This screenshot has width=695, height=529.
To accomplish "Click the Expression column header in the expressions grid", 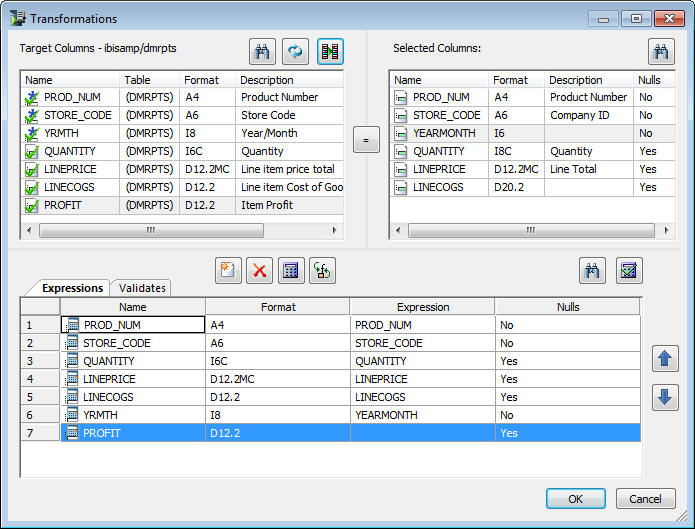I will (423, 307).
